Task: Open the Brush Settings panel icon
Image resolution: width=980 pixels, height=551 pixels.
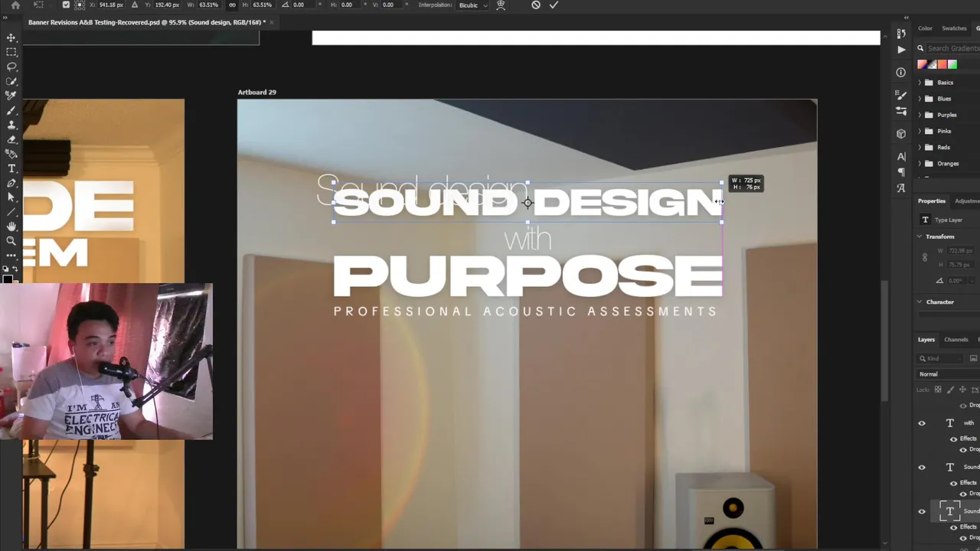Action: click(x=901, y=96)
